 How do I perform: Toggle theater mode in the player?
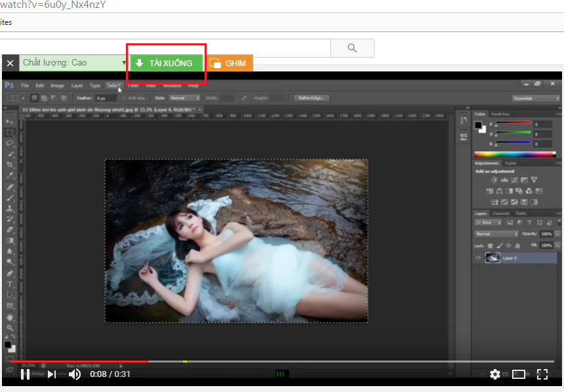click(x=519, y=374)
